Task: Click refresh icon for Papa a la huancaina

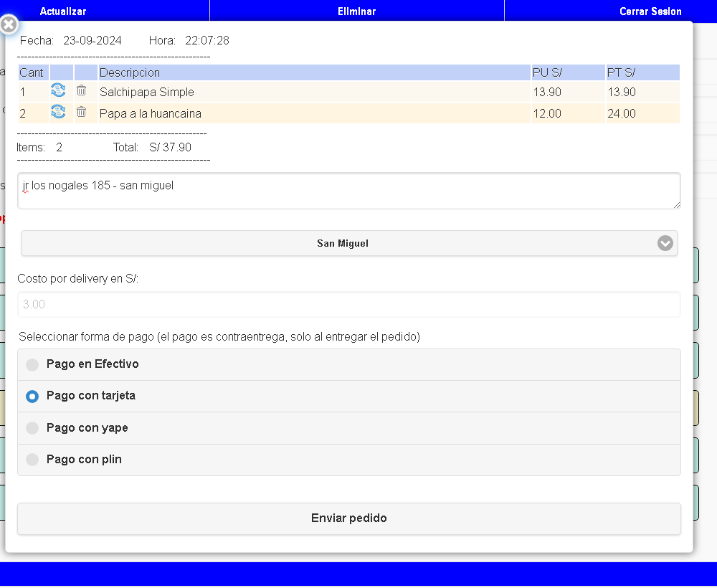Action: (x=58, y=112)
